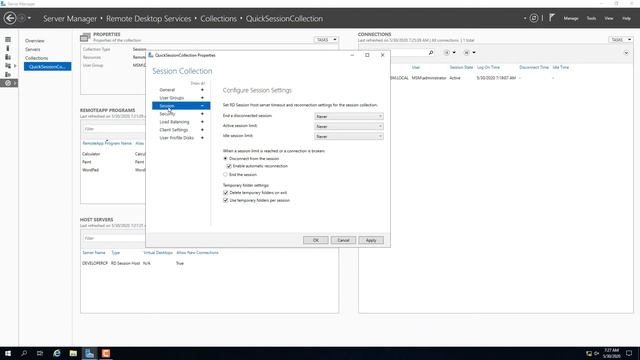Click the OK button
The width and height of the screenshot is (640, 360).
point(316,240)
